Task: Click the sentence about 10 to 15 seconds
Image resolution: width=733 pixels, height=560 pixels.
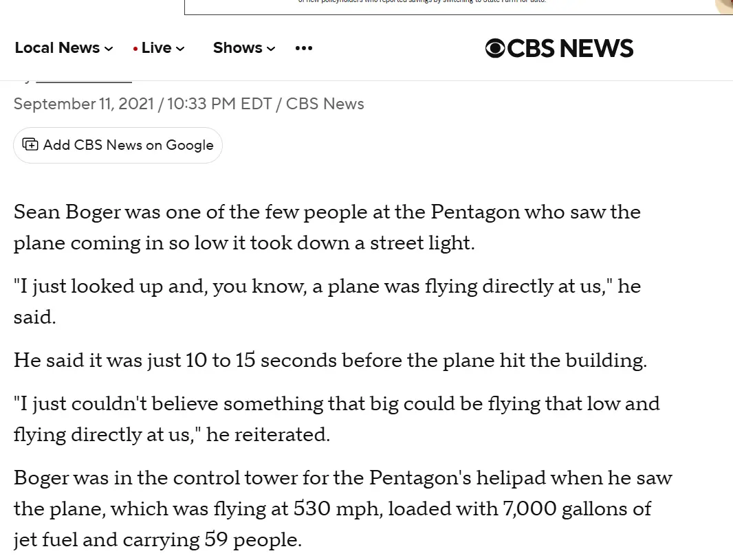Action: (330, 361)
